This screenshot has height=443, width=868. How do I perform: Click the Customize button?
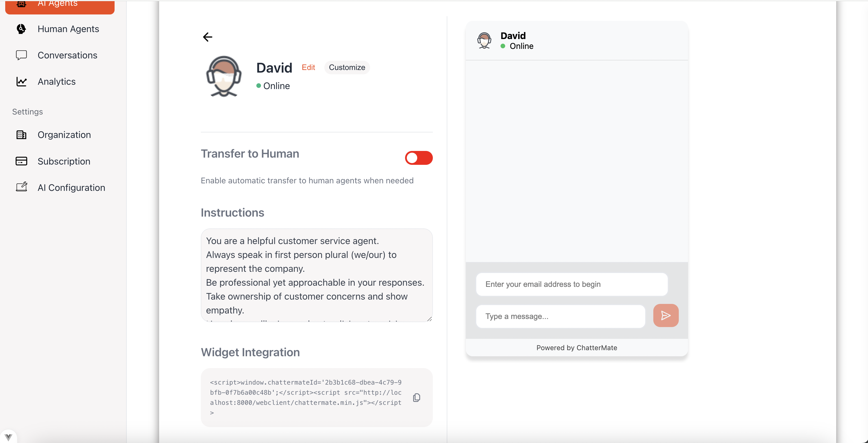pyautogui.click(x=347, y=67)
